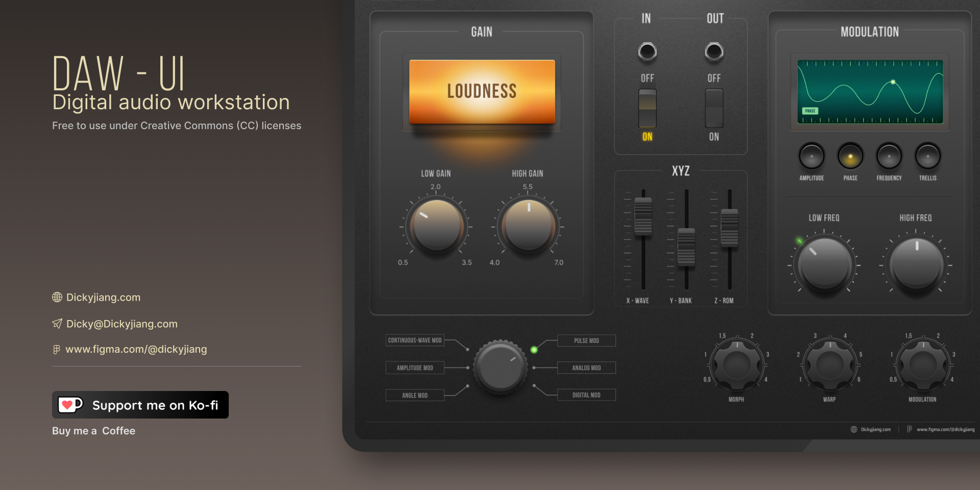Viewport: 980px width, 490px height.
Task: Select the DIGITAL MOD routing option
Action: pyautogui.click(x=586, y=395)
